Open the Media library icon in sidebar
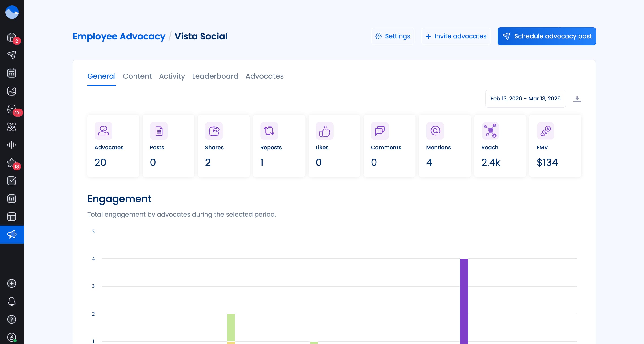 [11, 91]
